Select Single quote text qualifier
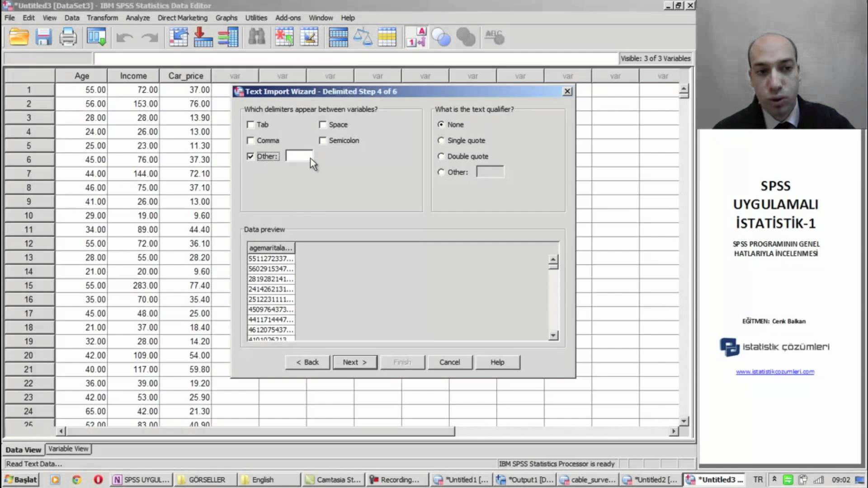This screenshot has height=488, width=868. tap(441, 141)
